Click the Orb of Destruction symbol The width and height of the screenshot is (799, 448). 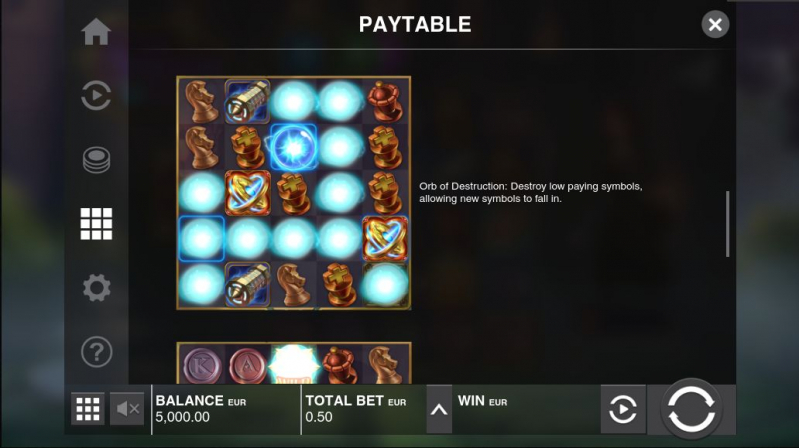(294, 147)
